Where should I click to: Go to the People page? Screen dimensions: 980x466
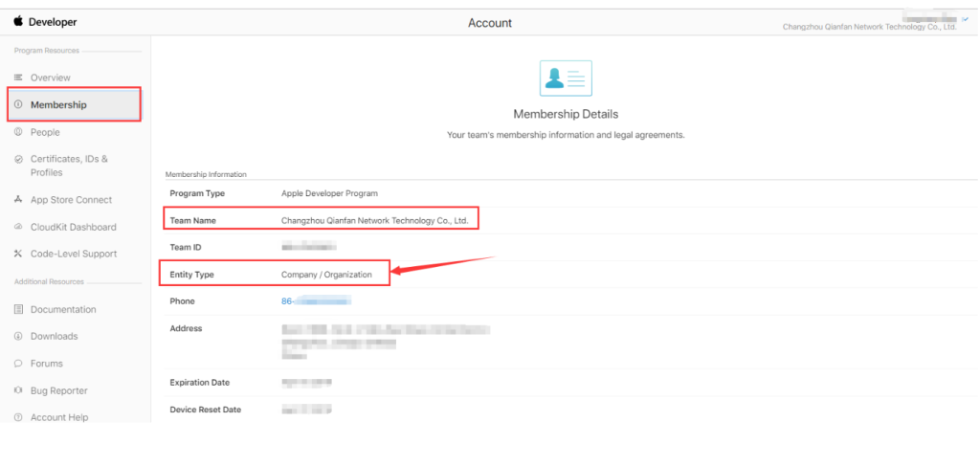point(45,132)
